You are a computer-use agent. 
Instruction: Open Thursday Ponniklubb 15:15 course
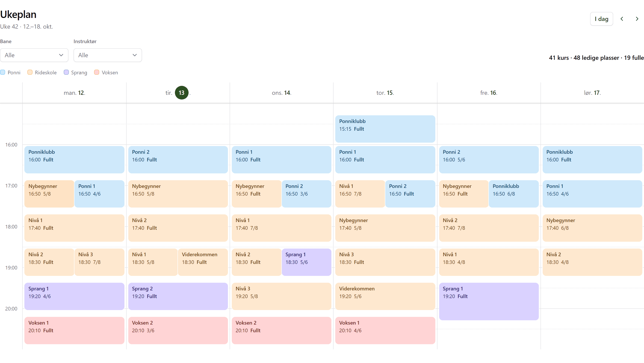(385, 129)
